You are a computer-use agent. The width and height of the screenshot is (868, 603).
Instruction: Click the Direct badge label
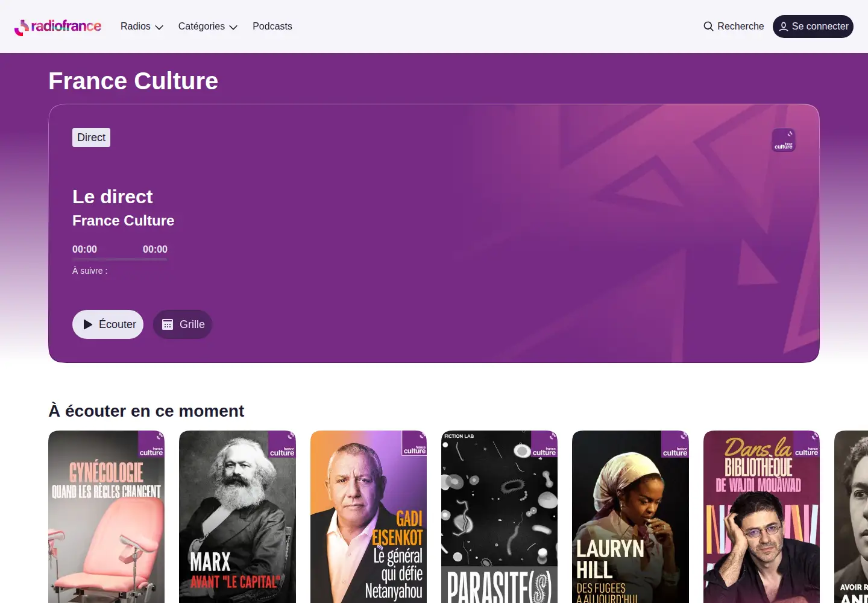(92, 137)
